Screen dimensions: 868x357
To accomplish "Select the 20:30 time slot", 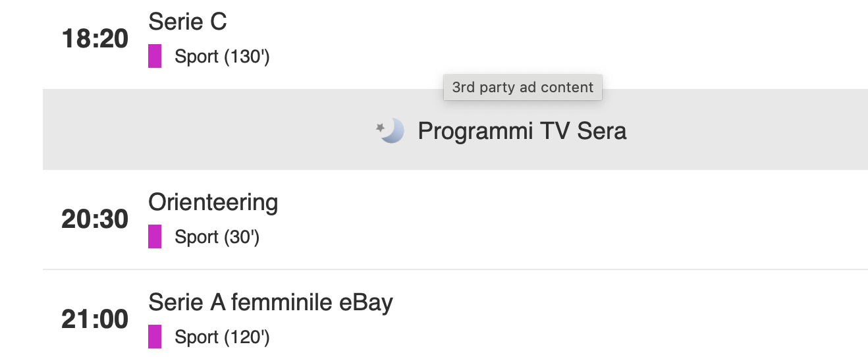I will [x=95, y=219].
